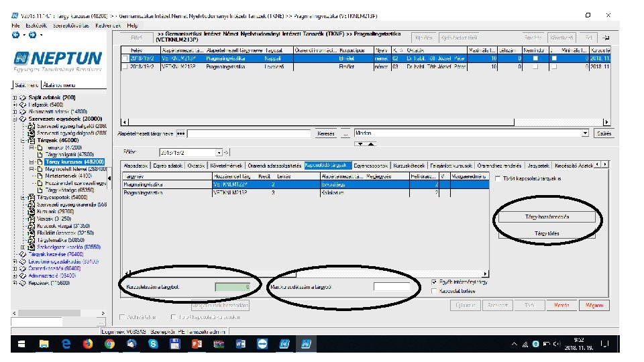Expand Sajat adatok (200) tree node

tap(15, 98)
